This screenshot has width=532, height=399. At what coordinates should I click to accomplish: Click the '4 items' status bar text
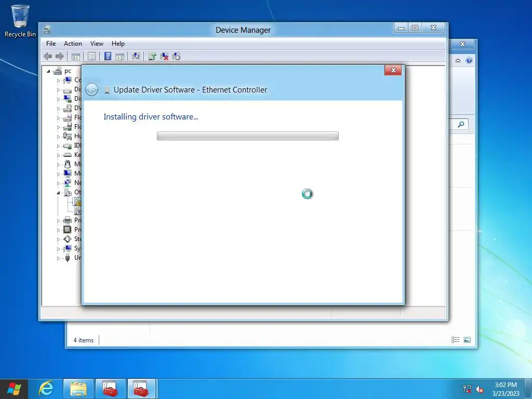tap(84, 340)
